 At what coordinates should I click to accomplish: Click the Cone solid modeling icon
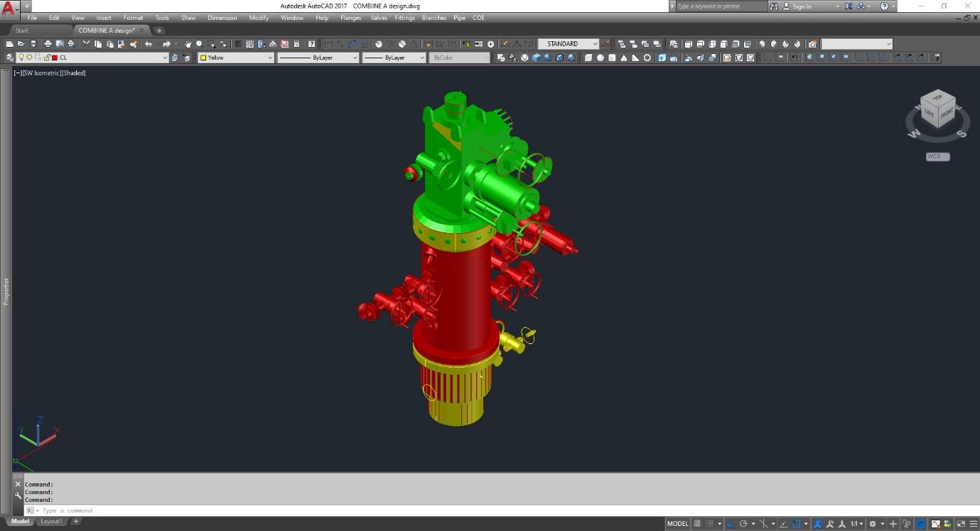(623, 58)
